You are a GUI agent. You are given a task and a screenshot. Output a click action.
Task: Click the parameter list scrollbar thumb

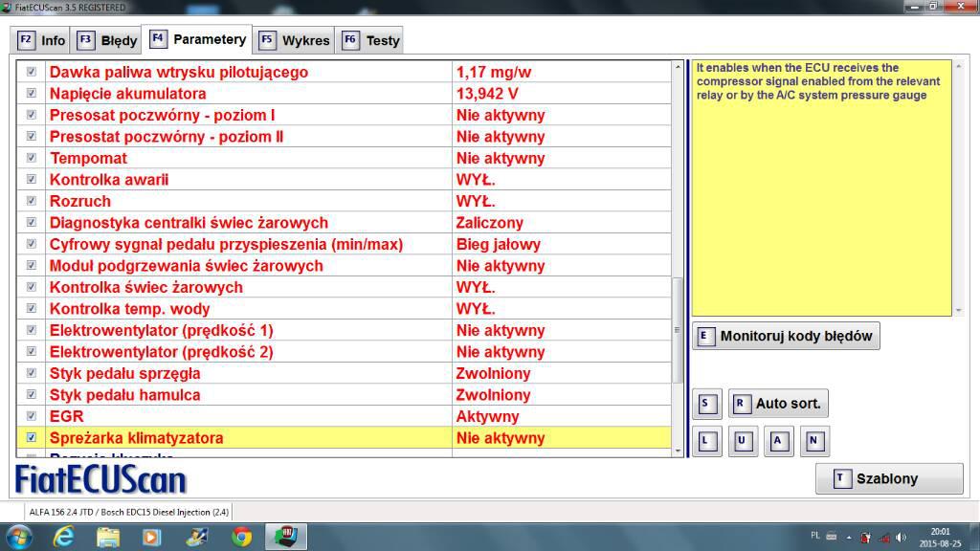point(678,330)
